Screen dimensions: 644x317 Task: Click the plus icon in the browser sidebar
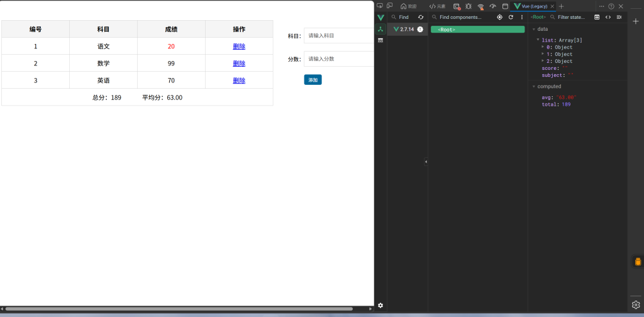(x=636, y=21)
